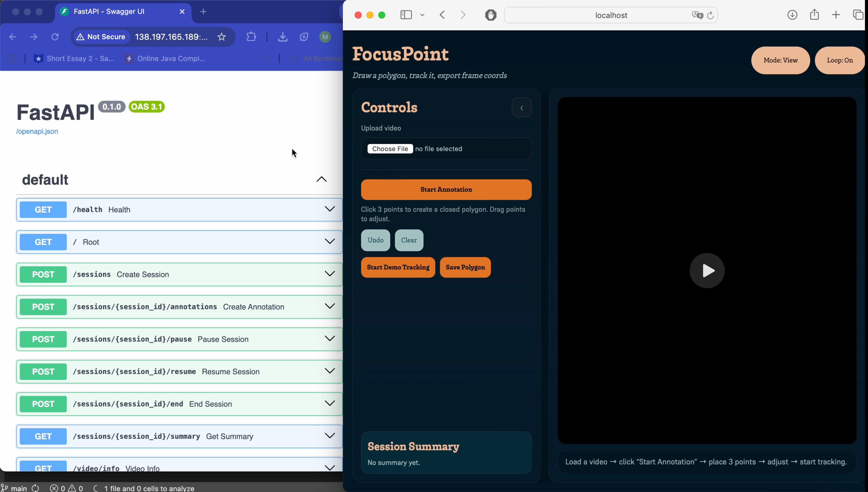Image resolution: width=868 pixels, height=492 pixels.
Task: Toggle the Mode: View button
Action: coord(780,61)
